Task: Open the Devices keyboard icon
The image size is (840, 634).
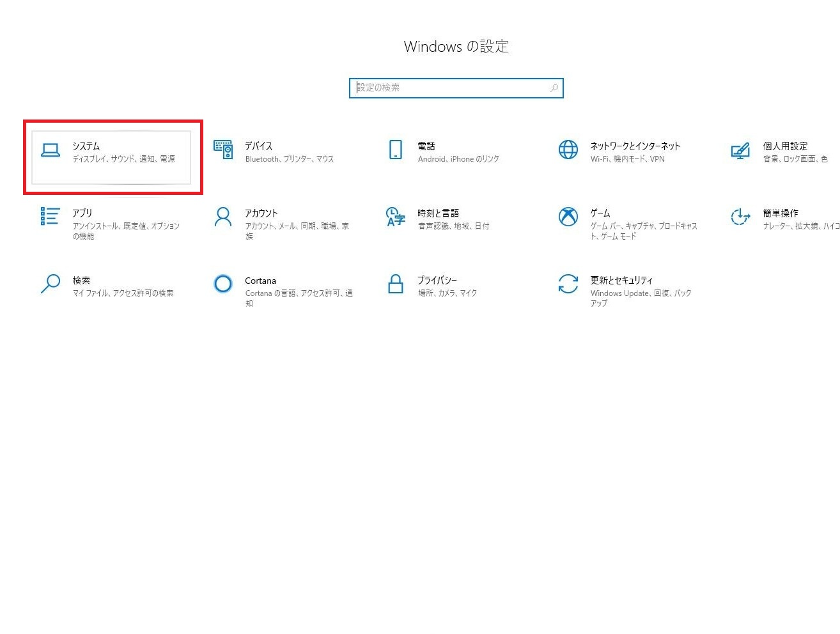Action: (223, 150)
